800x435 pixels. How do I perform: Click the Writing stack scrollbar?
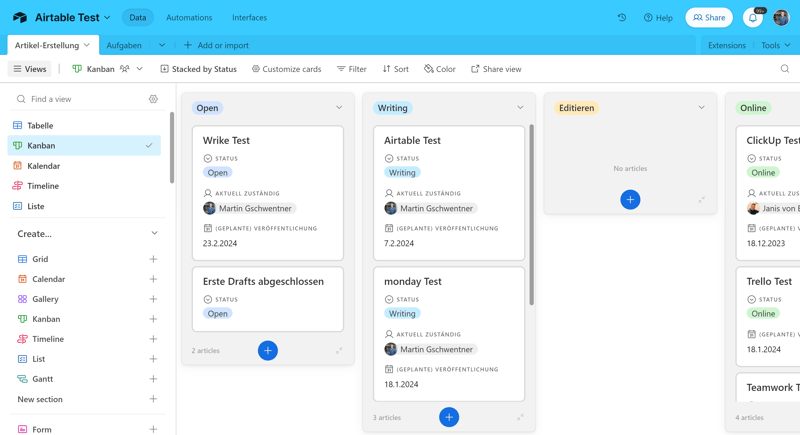click(531, 214)
